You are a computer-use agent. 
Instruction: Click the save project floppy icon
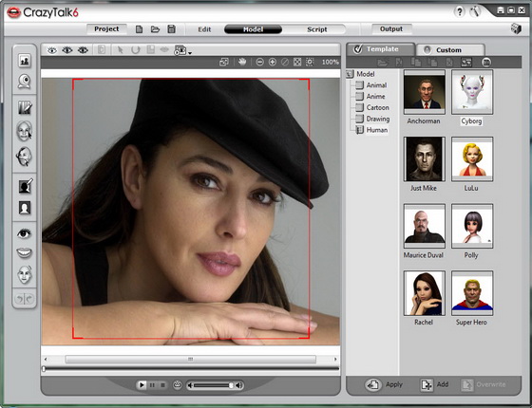(172, 29)
